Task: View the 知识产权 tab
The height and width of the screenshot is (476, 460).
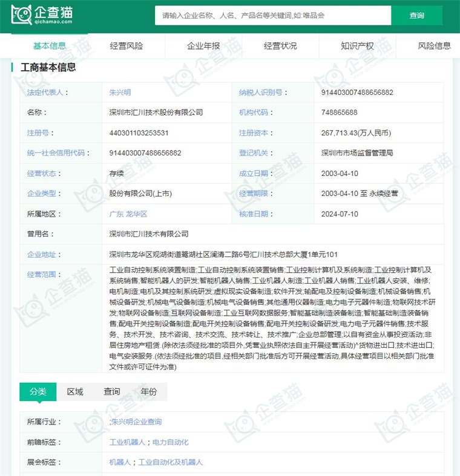Action: coord(357,46)
